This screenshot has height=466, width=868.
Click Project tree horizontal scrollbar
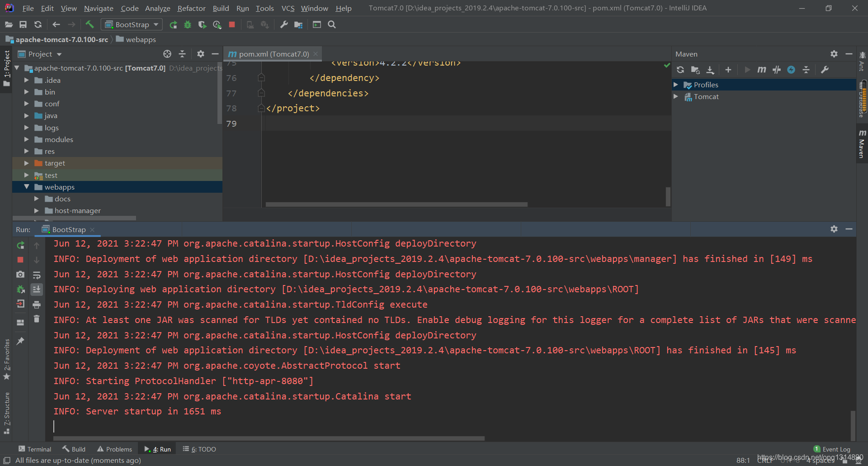[x=74, y=218]
